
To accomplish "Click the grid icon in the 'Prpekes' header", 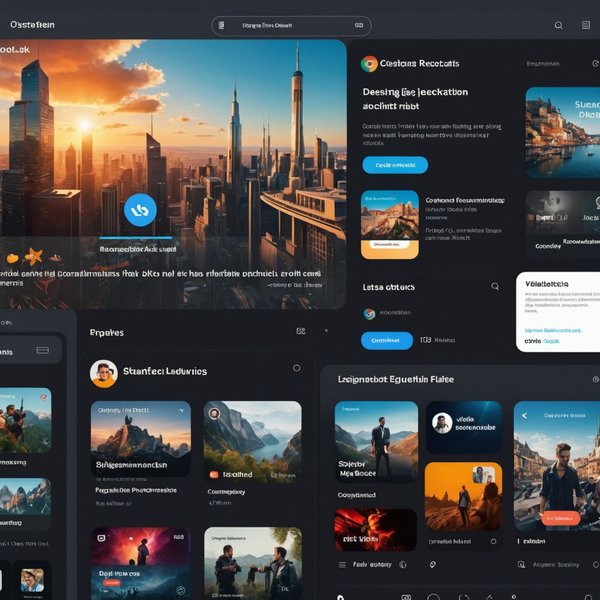I will click(301, 331).
